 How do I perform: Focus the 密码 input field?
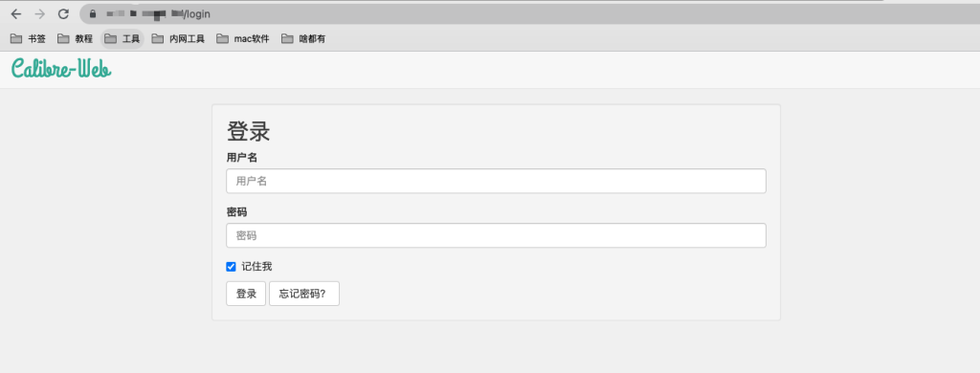tap(497, 235)
